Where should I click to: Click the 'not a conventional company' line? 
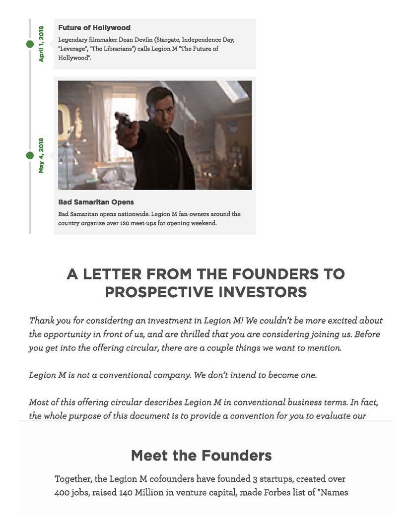173,375
